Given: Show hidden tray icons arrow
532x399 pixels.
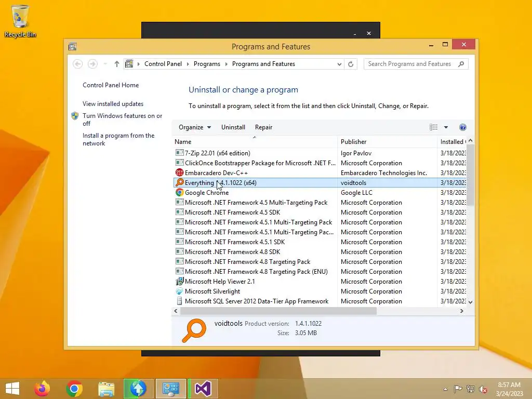Looking at the screenshot, I should pos(445,389).
